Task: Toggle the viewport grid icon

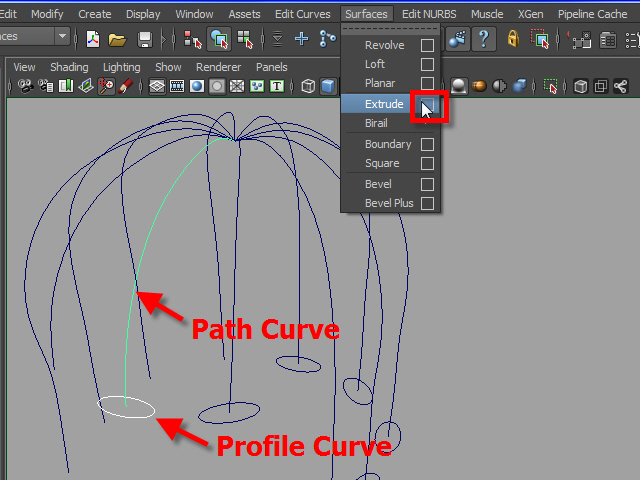Action: (157, 86)
